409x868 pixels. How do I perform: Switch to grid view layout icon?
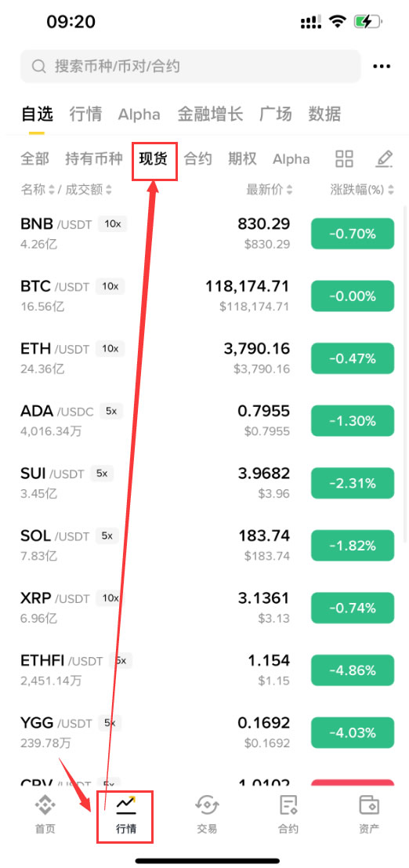pos(344,159)
